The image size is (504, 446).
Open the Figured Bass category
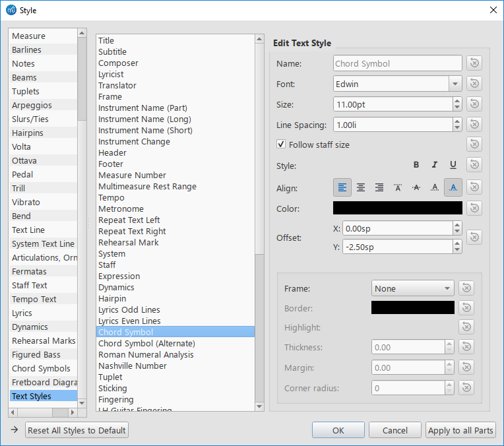tap(44, 355)
